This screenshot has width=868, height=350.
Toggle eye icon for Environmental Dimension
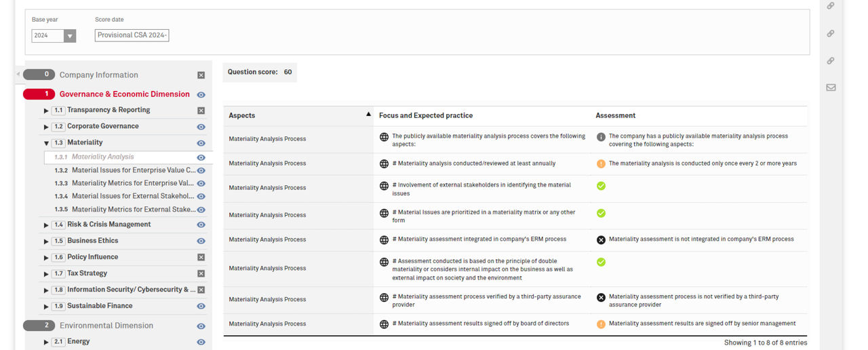pyautogui.click(x=201, y=326)
